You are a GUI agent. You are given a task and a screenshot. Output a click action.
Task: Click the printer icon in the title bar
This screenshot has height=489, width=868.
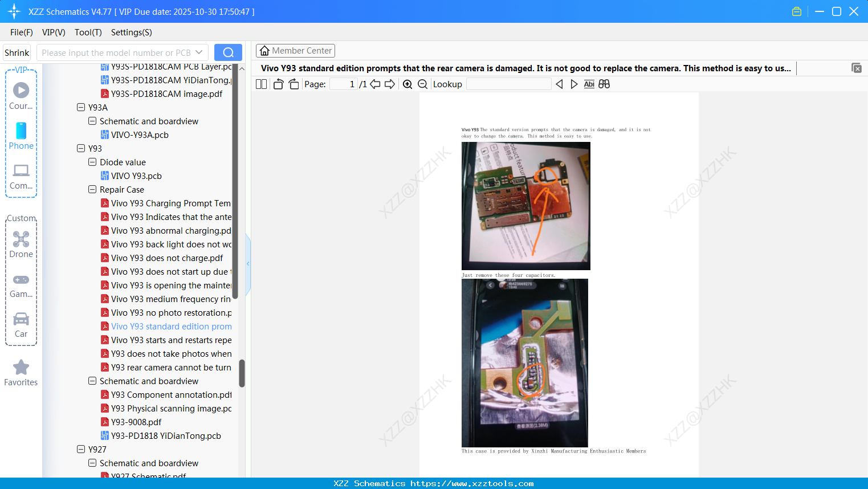coord(797,11)
